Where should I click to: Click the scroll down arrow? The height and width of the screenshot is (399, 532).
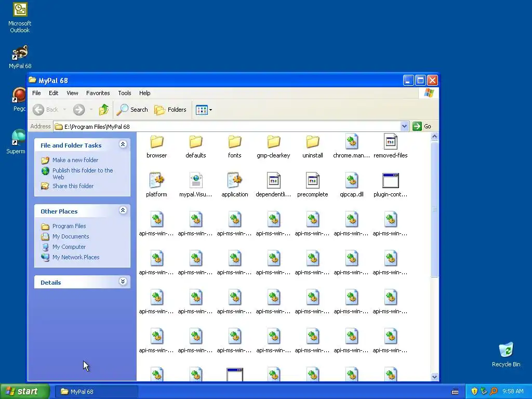434,377
